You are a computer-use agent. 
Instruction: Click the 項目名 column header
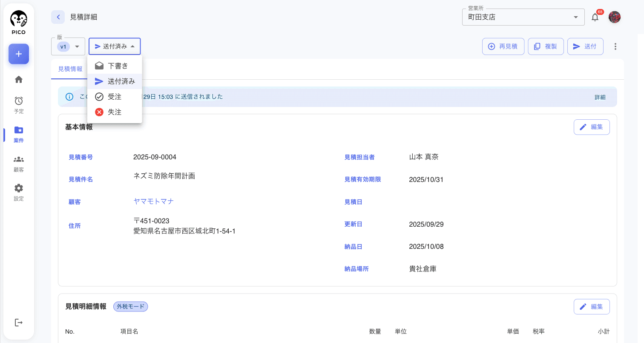pyautogui.click(x=129, y=331)
